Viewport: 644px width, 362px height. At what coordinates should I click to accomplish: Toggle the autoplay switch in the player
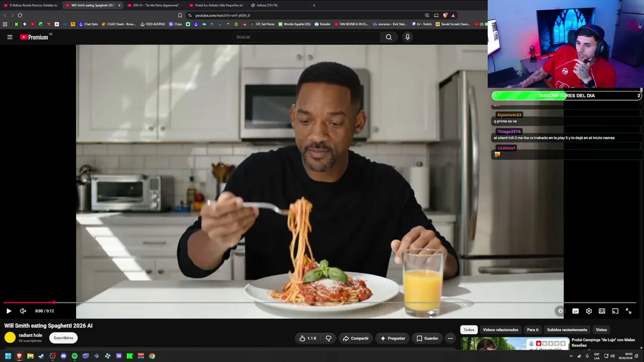point(560,311)
